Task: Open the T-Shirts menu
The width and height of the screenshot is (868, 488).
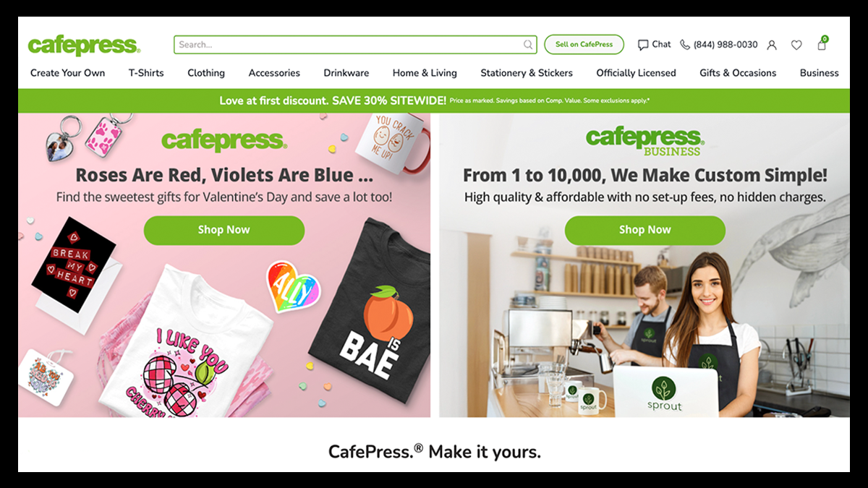Action: (146, 73)
